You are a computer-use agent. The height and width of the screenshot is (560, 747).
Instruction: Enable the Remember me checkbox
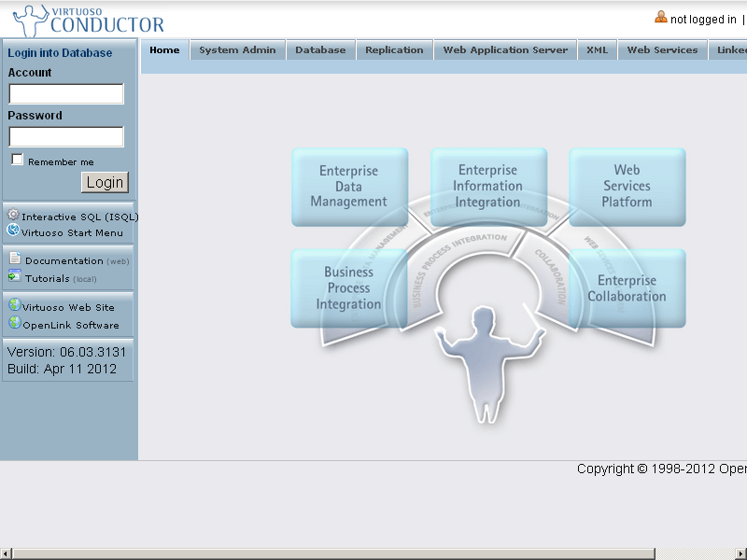[x=17, y=161]
